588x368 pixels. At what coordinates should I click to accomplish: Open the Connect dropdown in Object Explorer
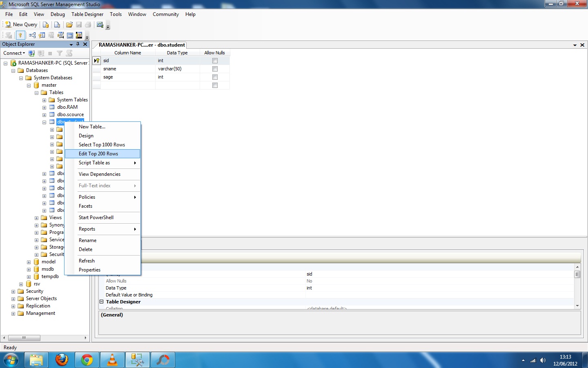click(x=14, y=53)
